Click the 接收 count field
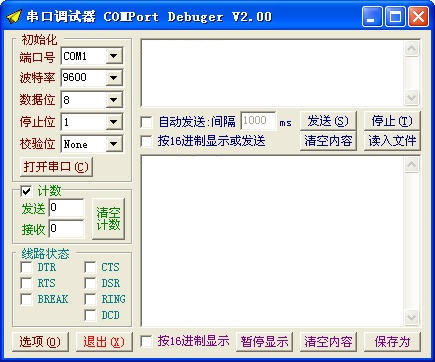This screenshot has height=362, width=435. click(x=66, y=229)
